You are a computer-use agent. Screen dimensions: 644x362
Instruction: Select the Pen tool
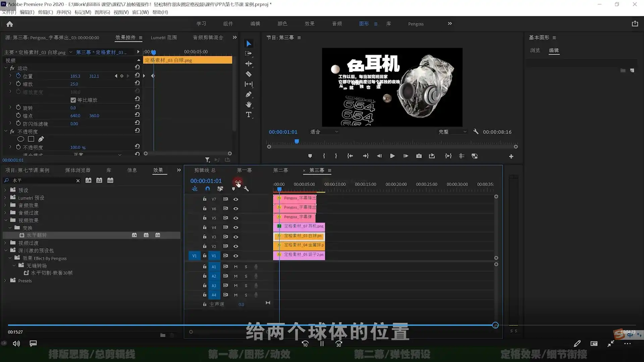(249, 95)
